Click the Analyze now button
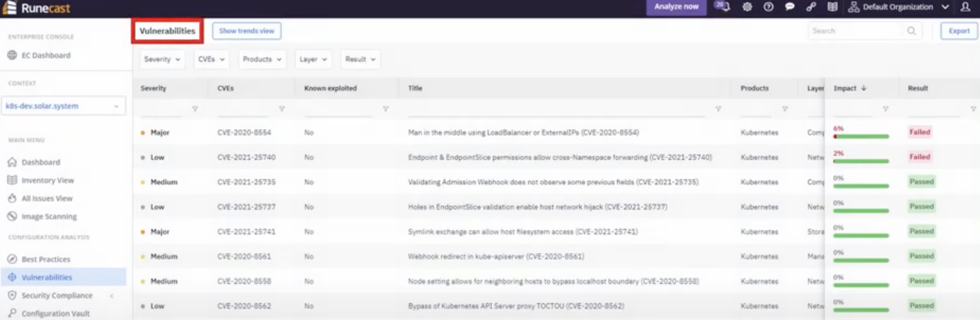The image size is (980, 320). pyautogui.click(x=676, y=7)
